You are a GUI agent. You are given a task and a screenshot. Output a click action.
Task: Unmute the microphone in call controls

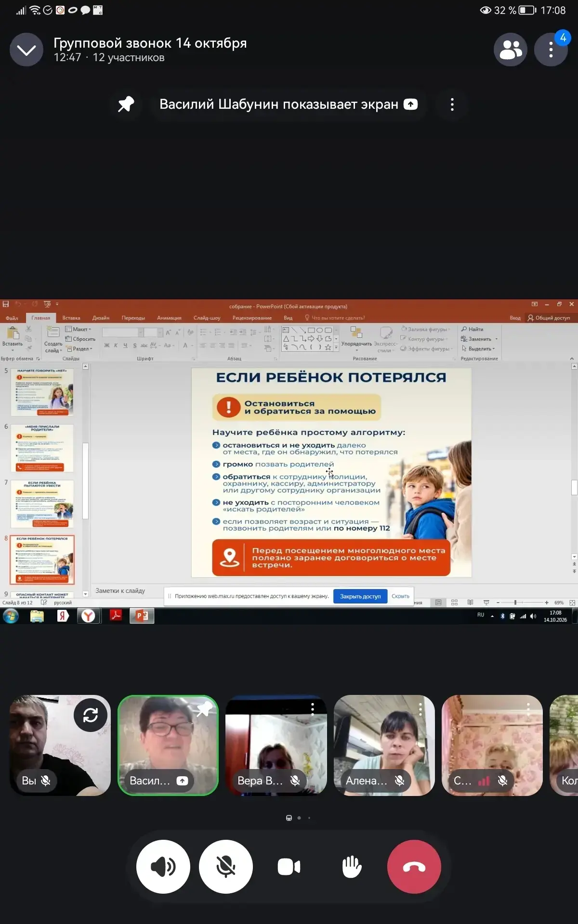(226, 867)
